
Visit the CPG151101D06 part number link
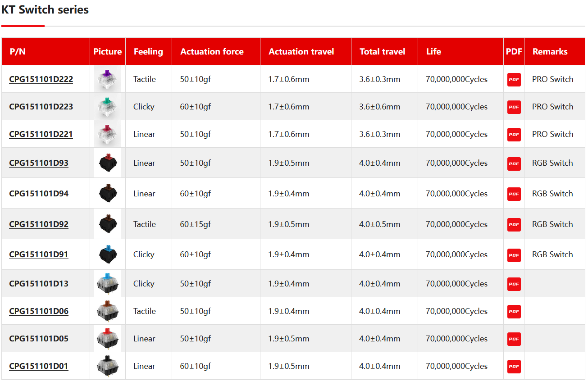[x=39, y=311]
